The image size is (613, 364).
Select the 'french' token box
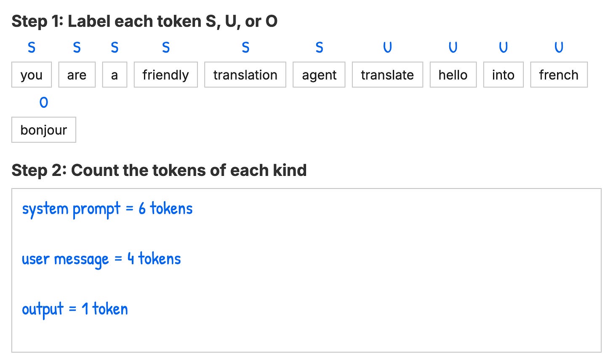point(559,75)
